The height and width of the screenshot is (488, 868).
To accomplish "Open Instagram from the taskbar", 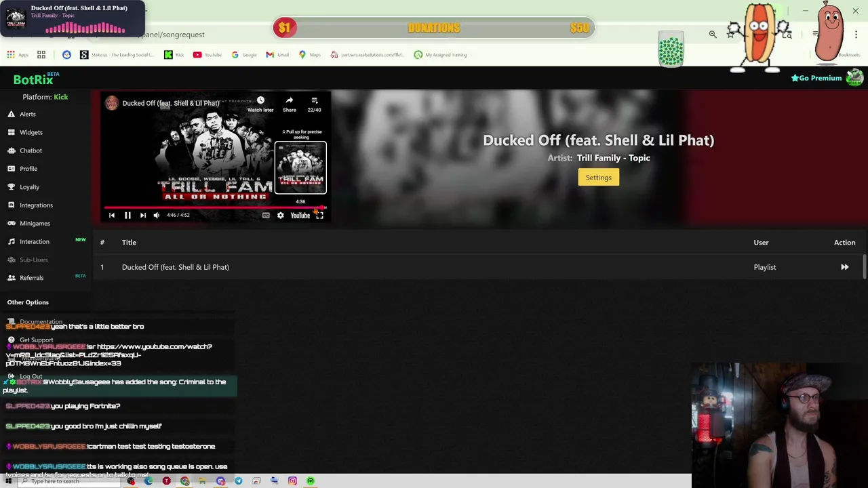I will point(292,481).
